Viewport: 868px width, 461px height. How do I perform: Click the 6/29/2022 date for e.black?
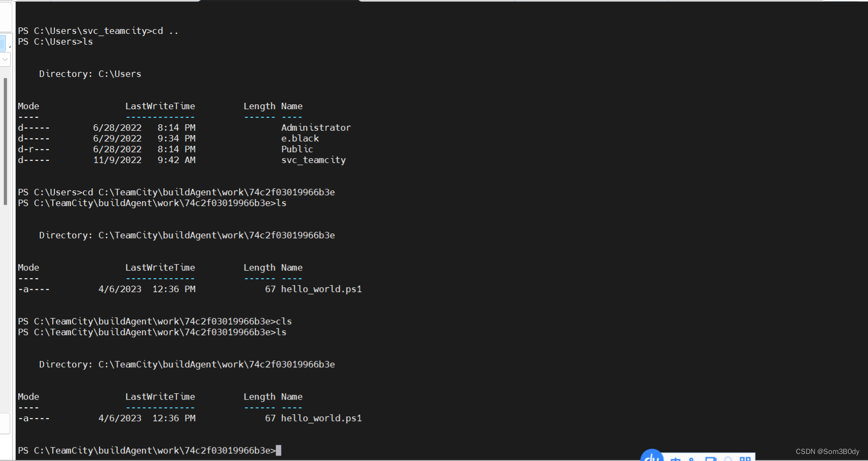pos(117,138)
